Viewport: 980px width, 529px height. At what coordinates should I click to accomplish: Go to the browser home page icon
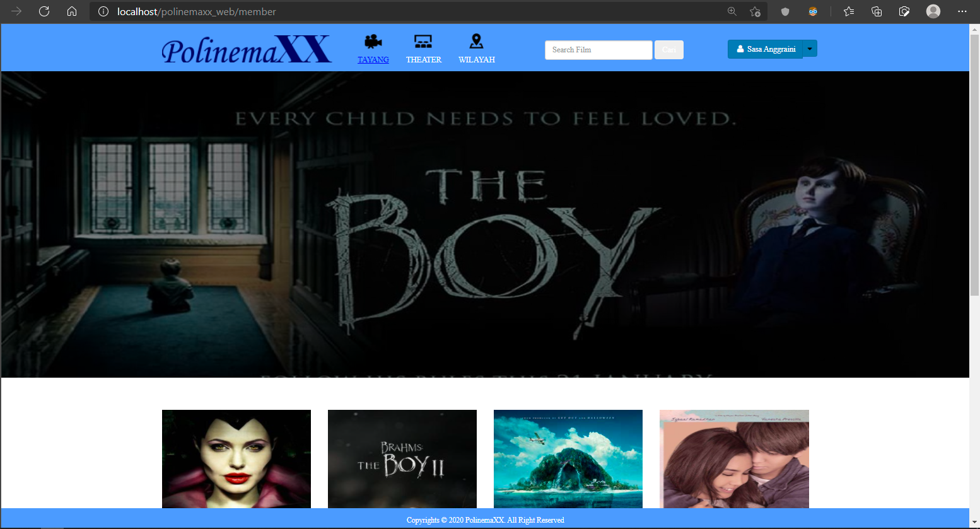point(72,11)
